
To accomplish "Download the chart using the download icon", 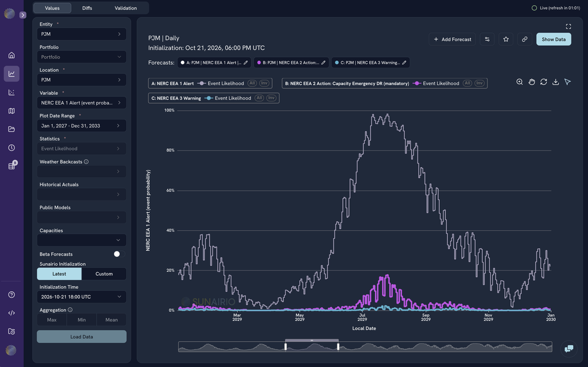I will (x=555, y=82).
